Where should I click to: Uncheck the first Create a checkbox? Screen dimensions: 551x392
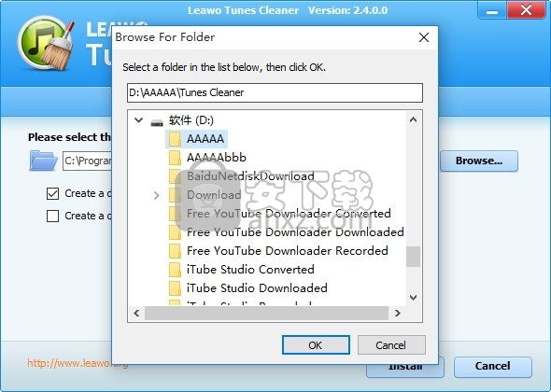pos(52,193)
